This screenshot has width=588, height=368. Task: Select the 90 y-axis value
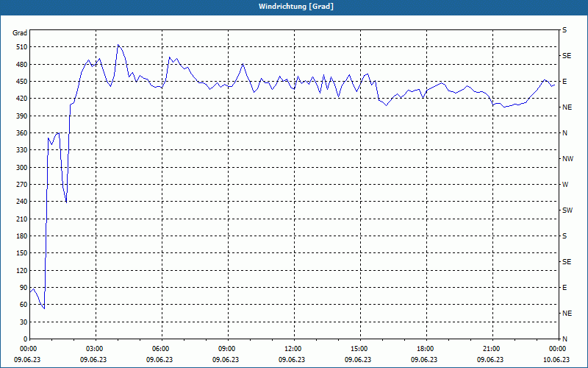[x=24, y=288]
